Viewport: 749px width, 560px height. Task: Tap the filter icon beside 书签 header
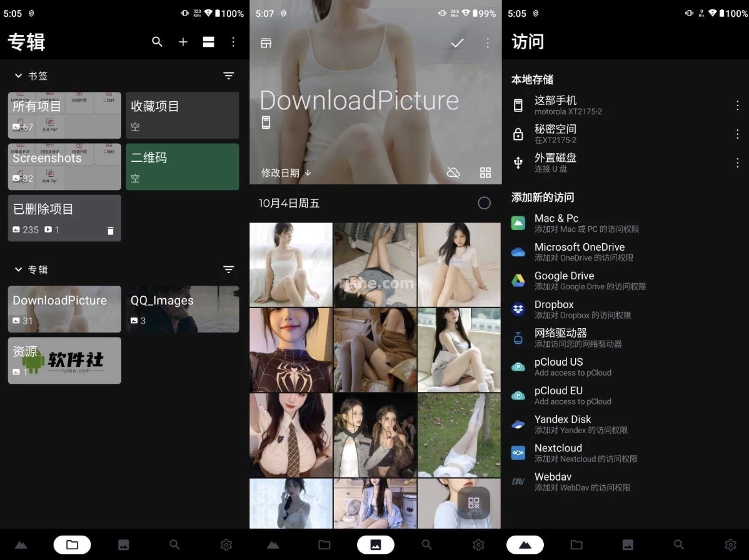pyautogui.click(x=229, y=75)
